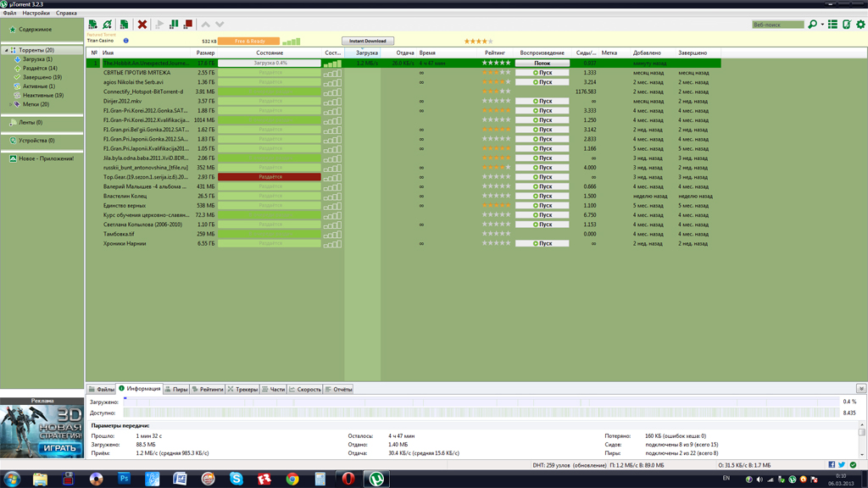This screenshot has height=488, width=868.
Task: Click the Remote device icon in toolbar
Action: point(846,25)
